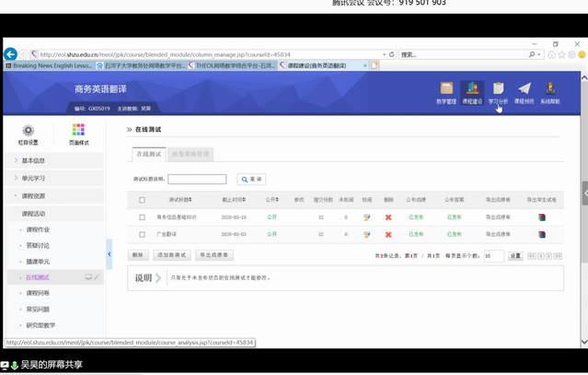
Task: Open the 系统帮助 header icon
Action: 550,93
